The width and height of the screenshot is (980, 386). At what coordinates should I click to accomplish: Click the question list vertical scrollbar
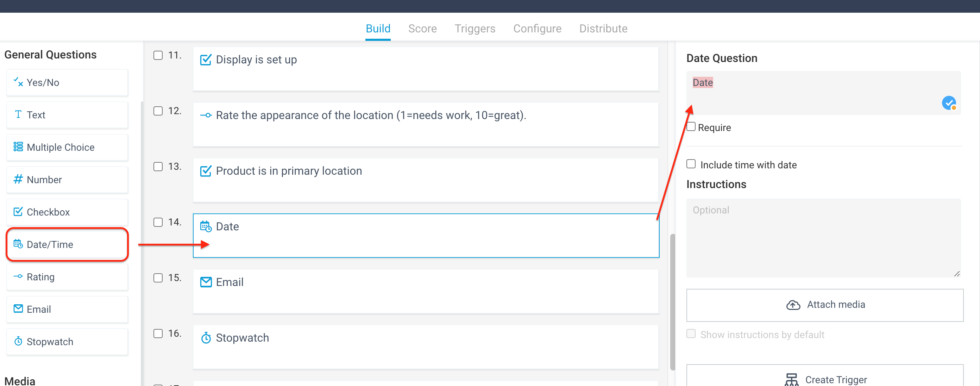(672, 302)
